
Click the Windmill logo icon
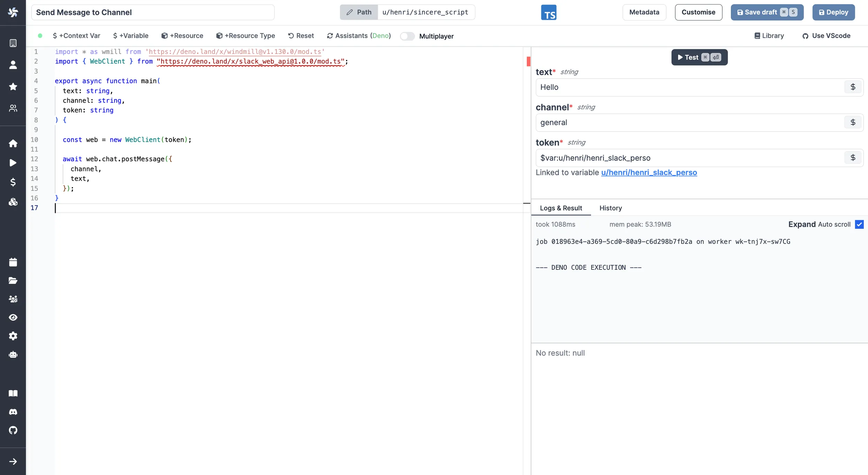13,12
